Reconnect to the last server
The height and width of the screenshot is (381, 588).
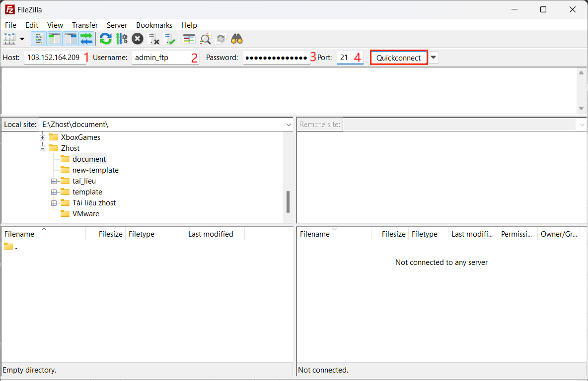pyautogui.click(x=170, y=39)
